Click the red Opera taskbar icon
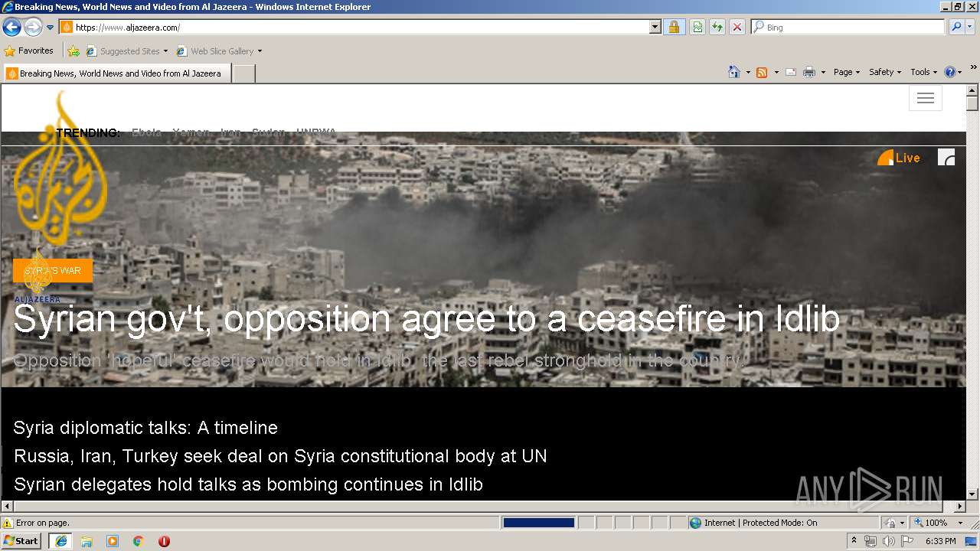The image size is (980, 551). point(164,541)
